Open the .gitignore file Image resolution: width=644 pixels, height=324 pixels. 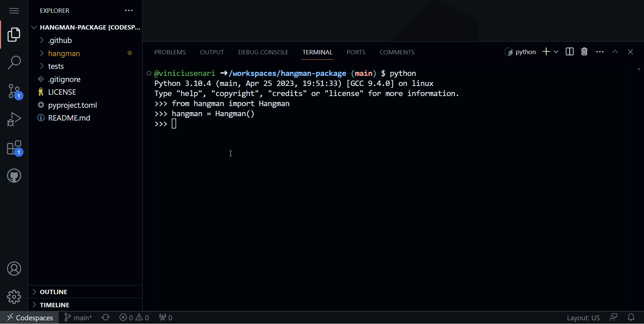click(85, 79)
